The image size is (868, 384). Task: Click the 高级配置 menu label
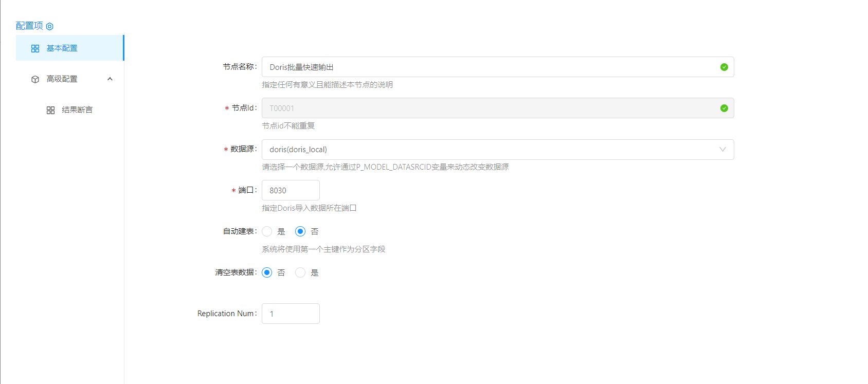(x=62, y=79)
